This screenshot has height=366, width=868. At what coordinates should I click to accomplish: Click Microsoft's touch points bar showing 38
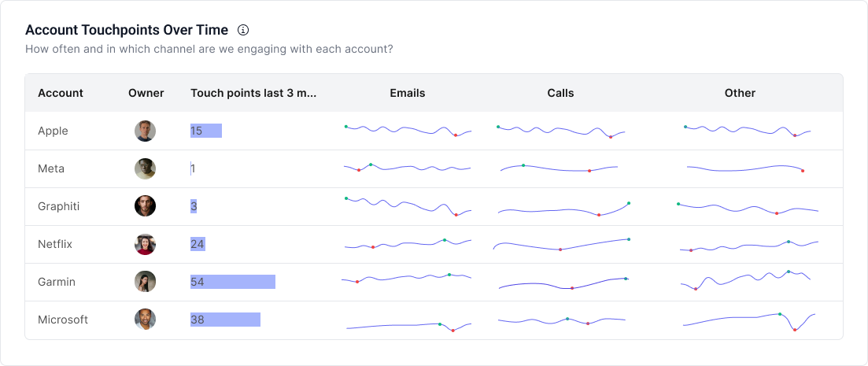click(225, 320)
